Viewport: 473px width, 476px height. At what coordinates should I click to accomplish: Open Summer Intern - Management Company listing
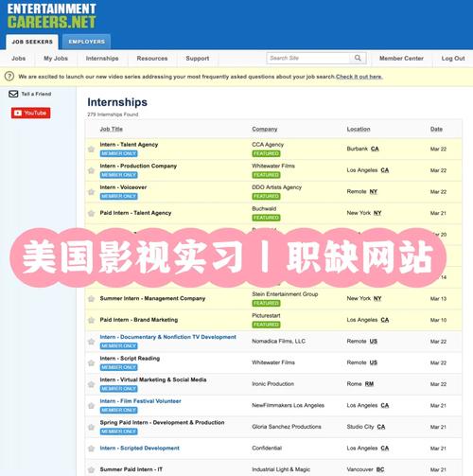click(x=152, y=298)
